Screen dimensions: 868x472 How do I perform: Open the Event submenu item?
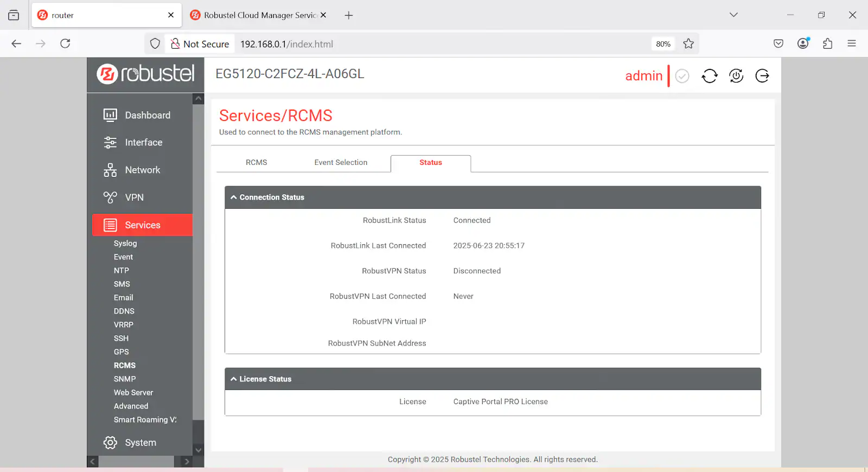click(x=123, y=257)
